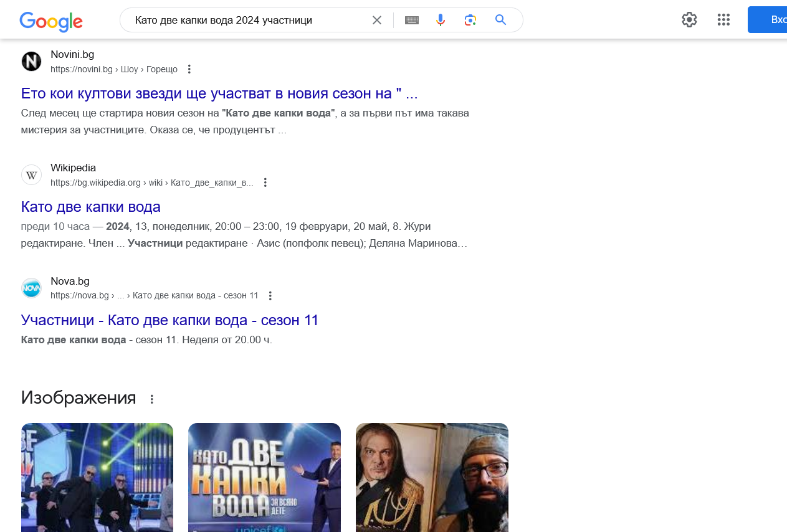This screenshot has height=532, width=787.
Task: Open more options for Nova.bg result
Action: click(270, 296)
